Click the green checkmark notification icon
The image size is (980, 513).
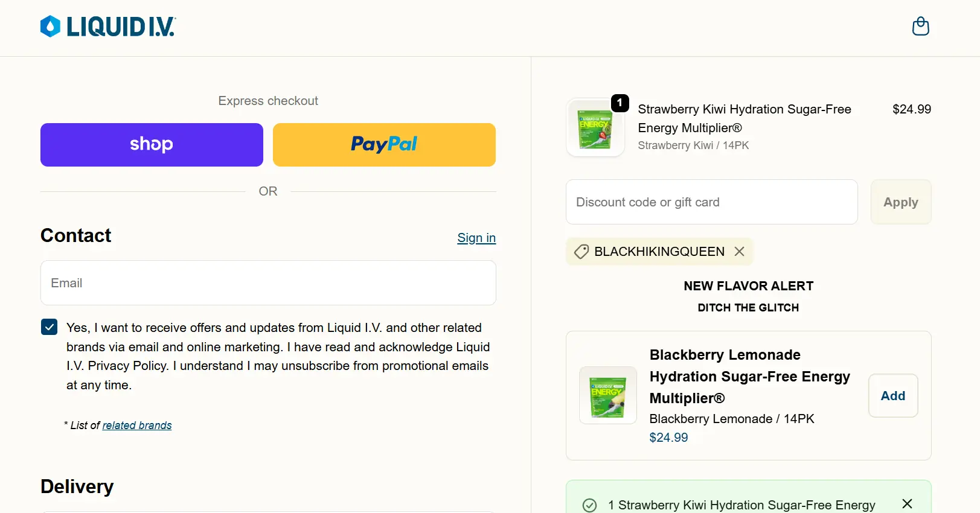(589, 505)
